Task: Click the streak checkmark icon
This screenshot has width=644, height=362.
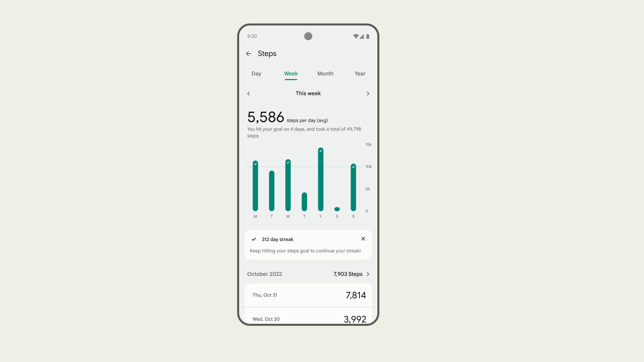Action: coord(254,239)
